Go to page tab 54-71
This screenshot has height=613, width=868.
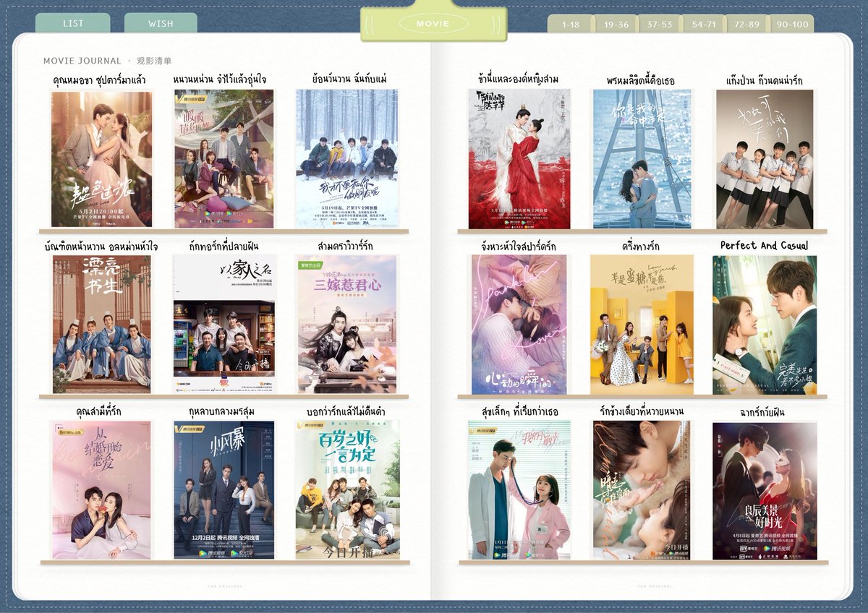[704, 25]
